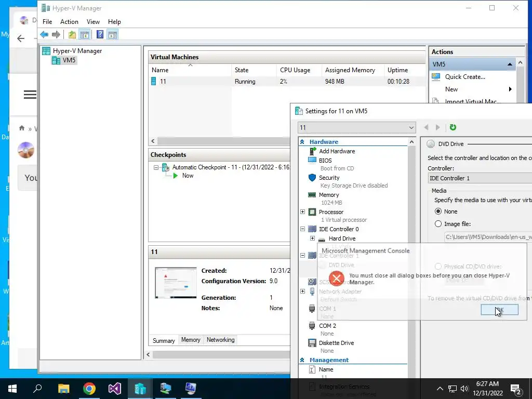Collapse the Automatic Checkpoint tree node
Viewport: 532px width, 399px height.
pyautogui.click(x=156, y=167)
